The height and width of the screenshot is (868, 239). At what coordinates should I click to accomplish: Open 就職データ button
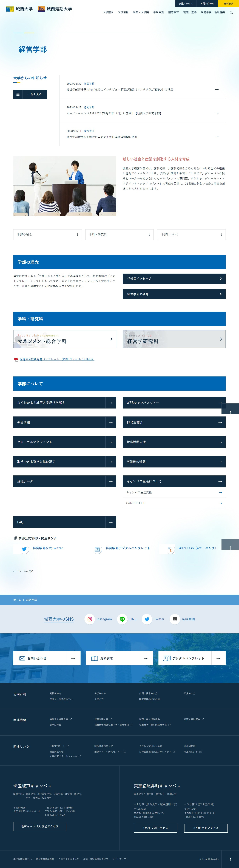(x=65, y=481)
